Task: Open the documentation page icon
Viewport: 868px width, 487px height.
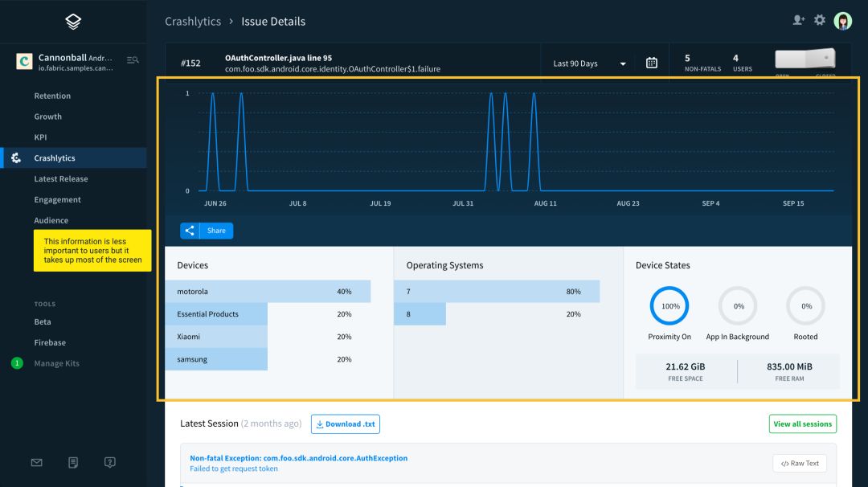Action: 73,463
